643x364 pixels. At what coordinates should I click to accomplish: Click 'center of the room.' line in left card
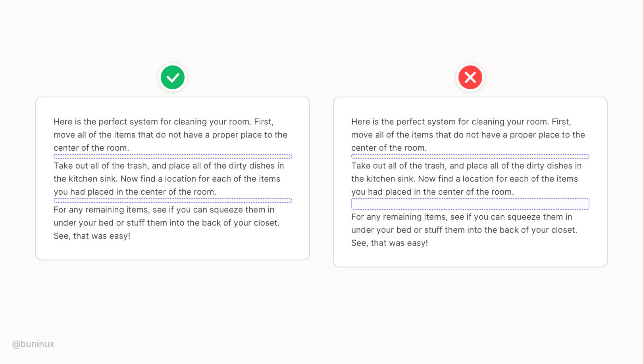tap(92, 148)
